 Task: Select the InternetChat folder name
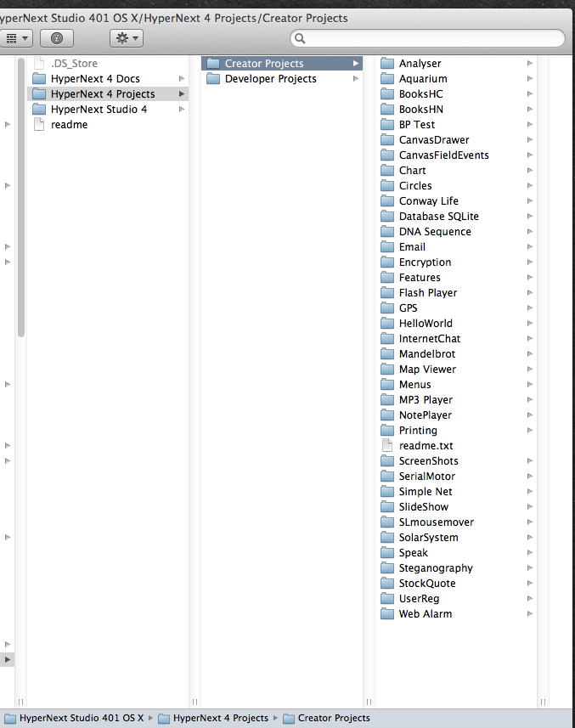click(430, 338)
